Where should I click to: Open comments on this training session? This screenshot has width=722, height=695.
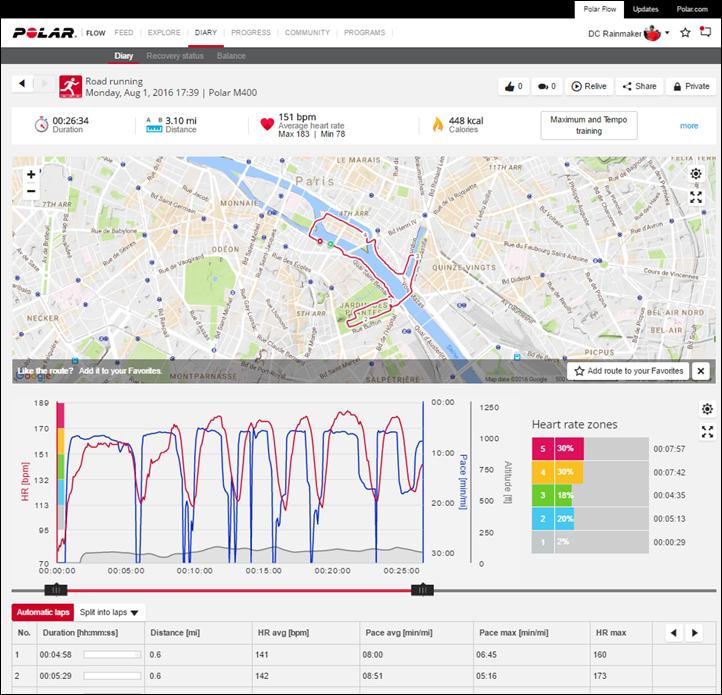coord(545,86)
